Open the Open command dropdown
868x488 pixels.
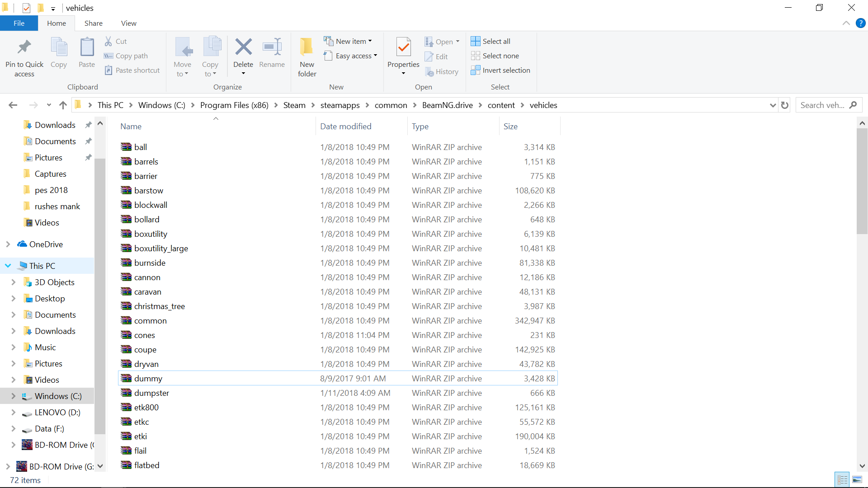point(442,42)
